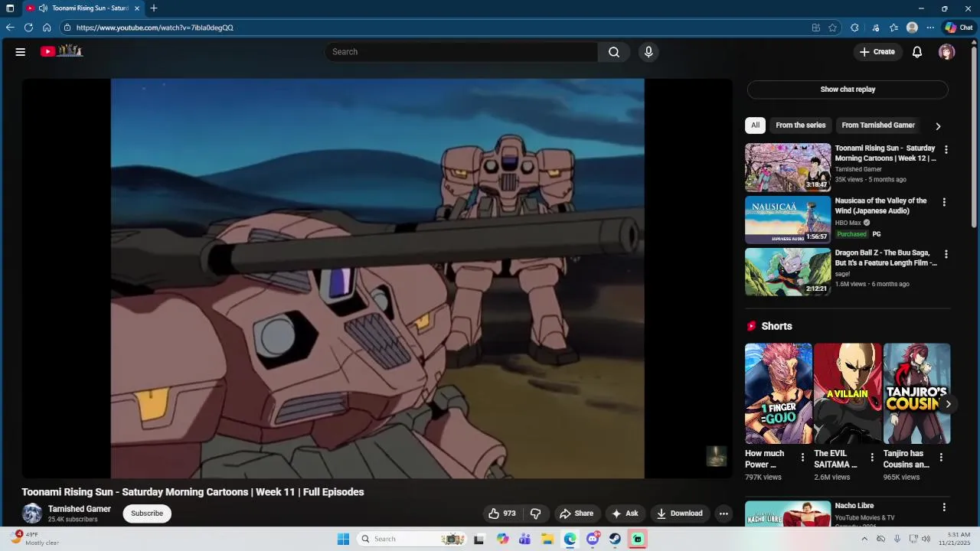980x551 pixels.
Task: Open options for 'How much Power' short
Action: point(802,458)
